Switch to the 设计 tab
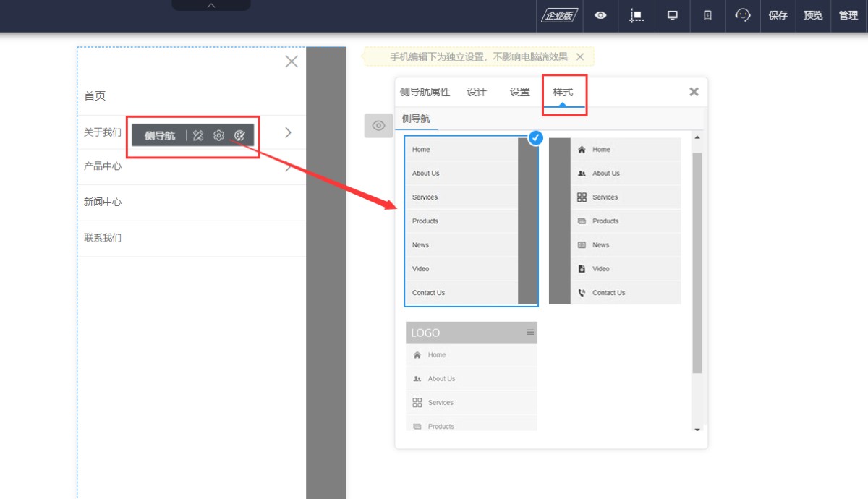Image resolution: width=868 pixels, height=499 pixels. click(477, 92)
